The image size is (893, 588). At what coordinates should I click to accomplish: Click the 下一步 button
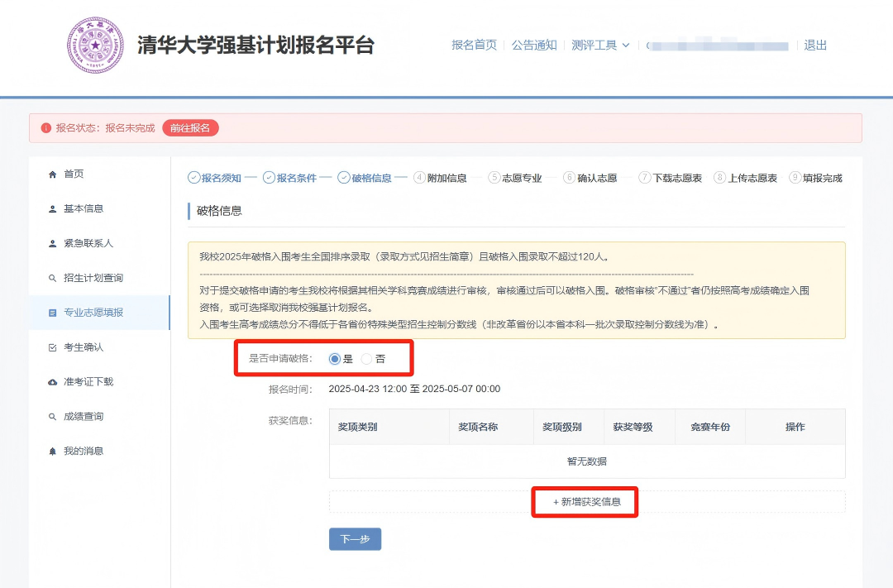(355, 538)
